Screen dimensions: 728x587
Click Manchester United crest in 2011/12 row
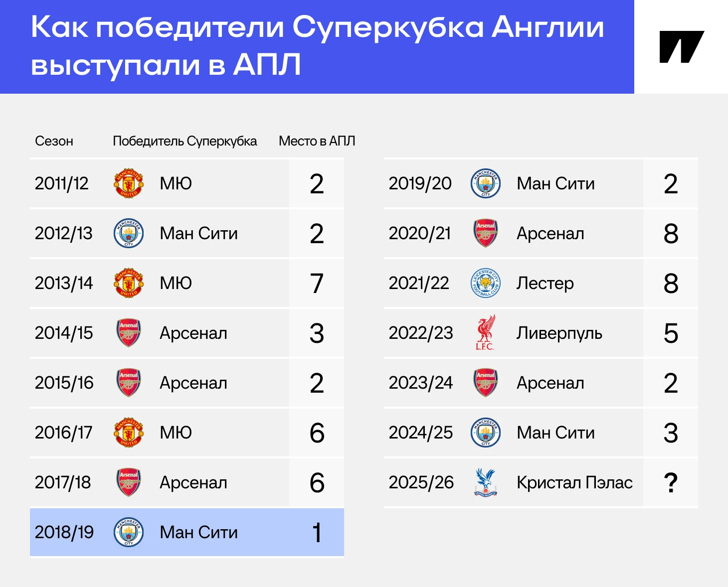tap(129, 183)
